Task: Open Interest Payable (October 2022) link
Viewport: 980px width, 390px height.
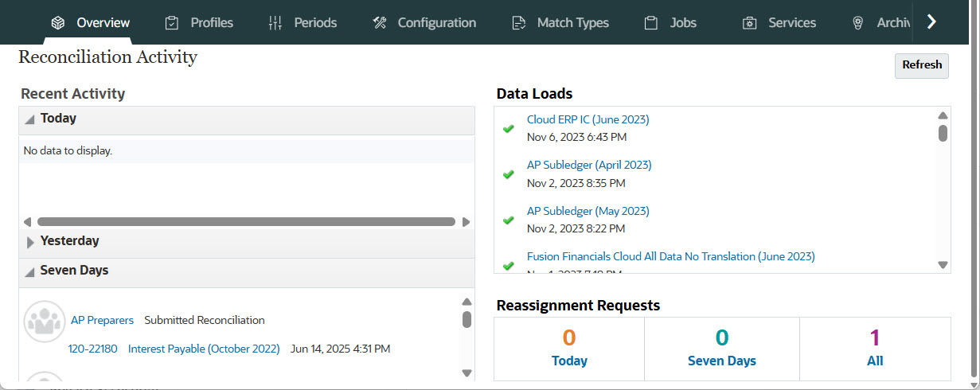Action: [204, 349]
